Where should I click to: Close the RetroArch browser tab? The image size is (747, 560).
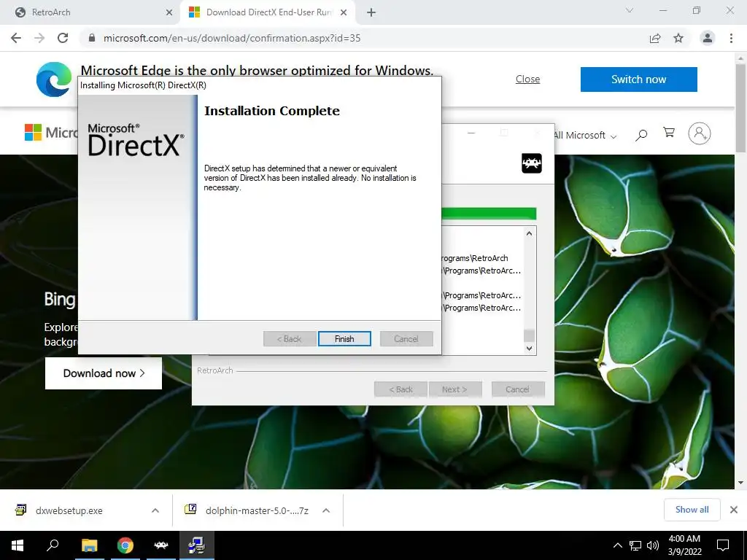click(169, 12)
